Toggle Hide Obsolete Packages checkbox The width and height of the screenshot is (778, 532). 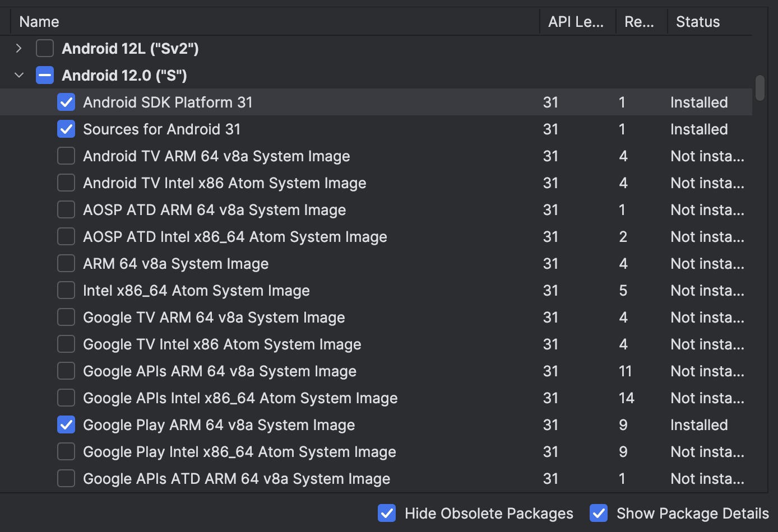tap(387, 514)
